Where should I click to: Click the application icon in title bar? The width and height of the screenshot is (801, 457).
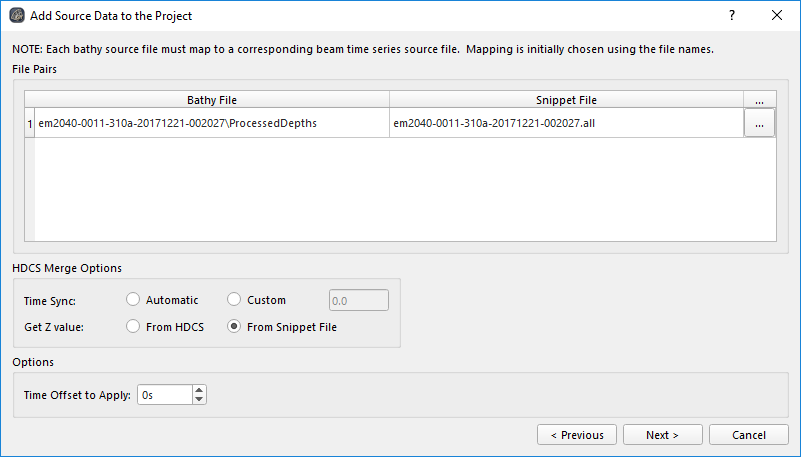point(17,16)
